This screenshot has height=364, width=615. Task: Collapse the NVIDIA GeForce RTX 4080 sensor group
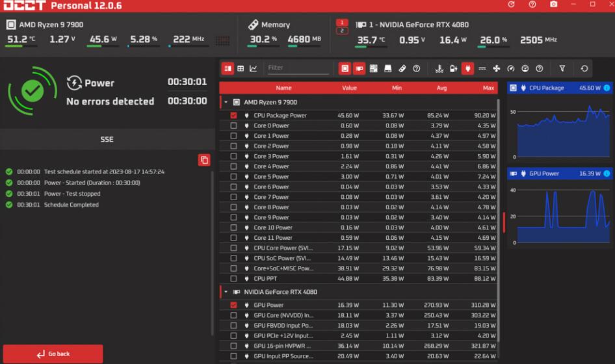226,292
